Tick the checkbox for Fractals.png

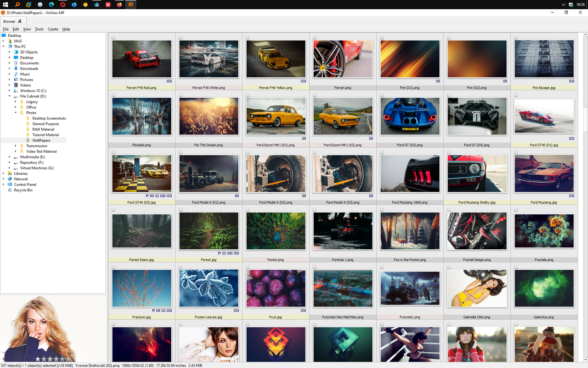coord(516,210)
